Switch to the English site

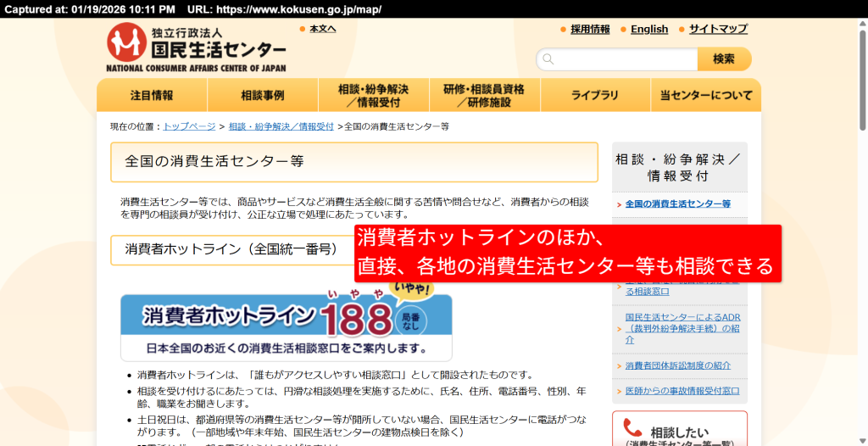tap(649, 30)
